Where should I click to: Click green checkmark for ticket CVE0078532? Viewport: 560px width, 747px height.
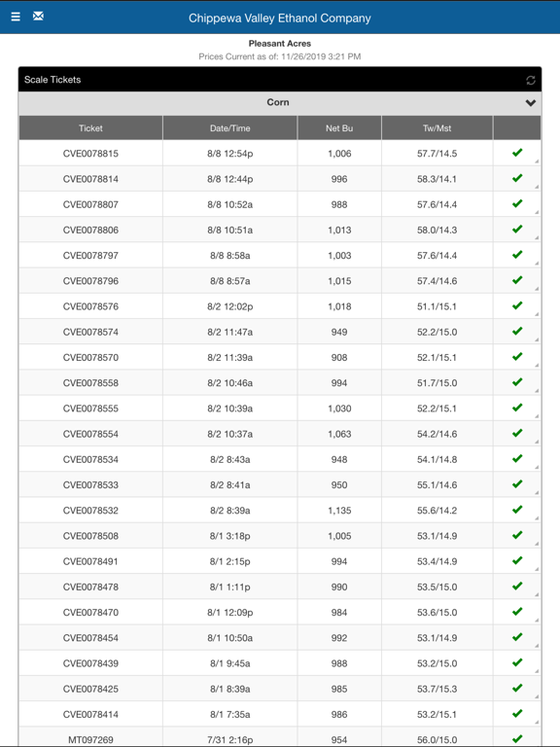[x=517, y=510]
